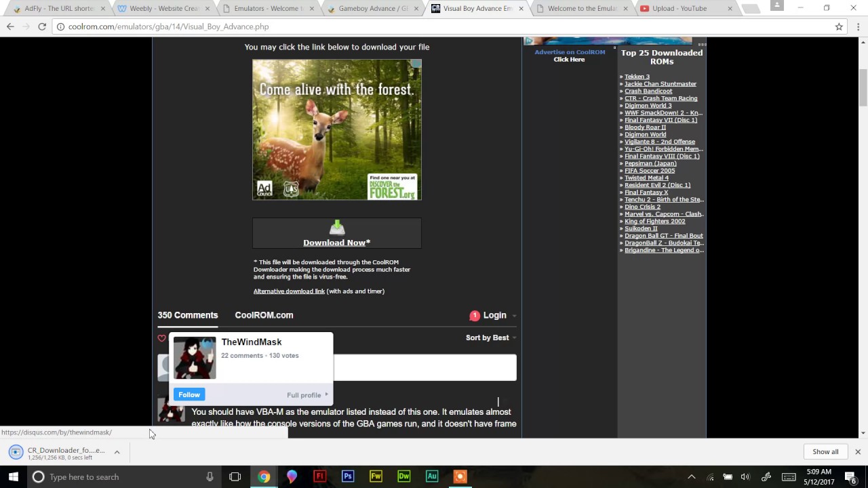Open the CR_Downloader file options arrow
Image resolution: width=868 pixels, height=488 pixels.
[117, 451]
